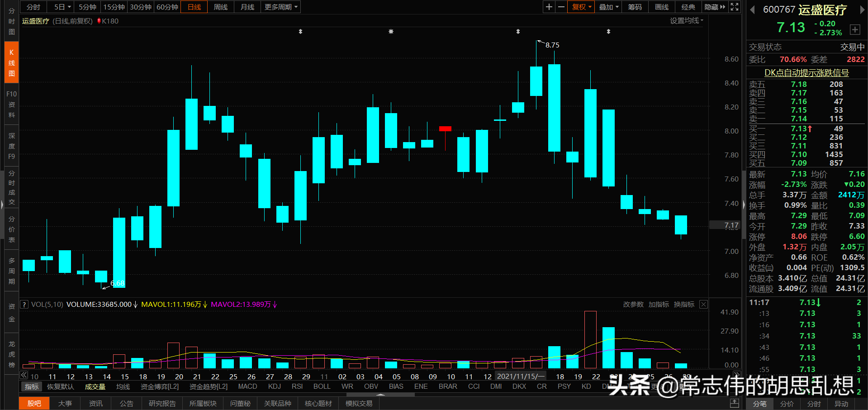868x410 pixels.
Task: Click the plus icon beside the stock price
Action: click(x=855, y=29)
